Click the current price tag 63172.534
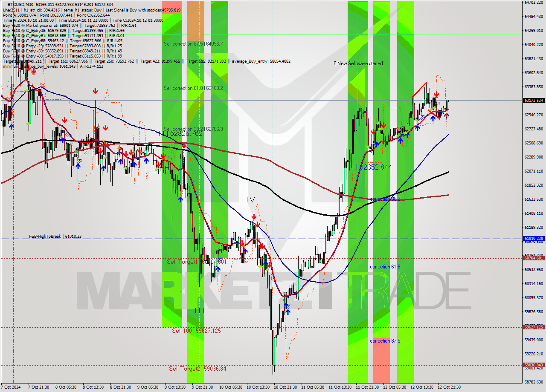 (533, 101)
